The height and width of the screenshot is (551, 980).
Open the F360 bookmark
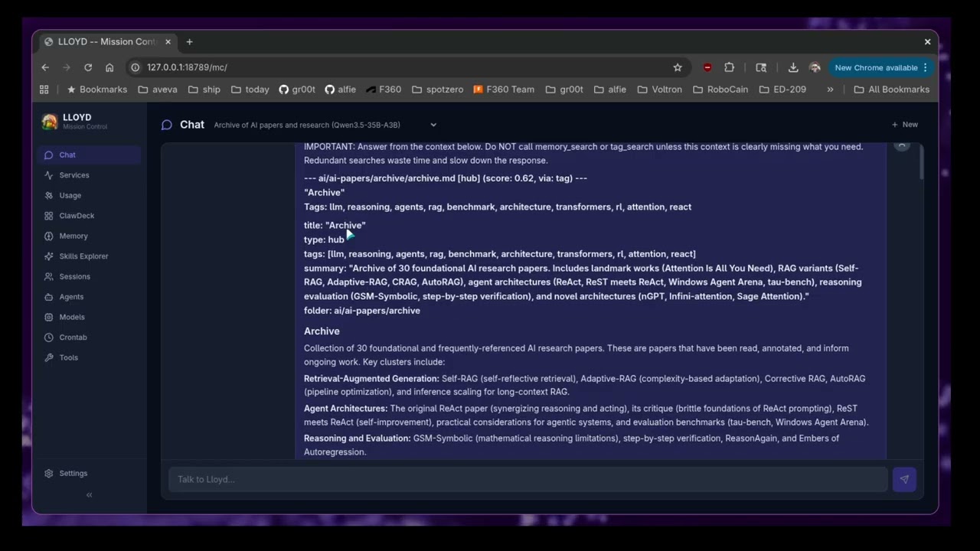384,90
